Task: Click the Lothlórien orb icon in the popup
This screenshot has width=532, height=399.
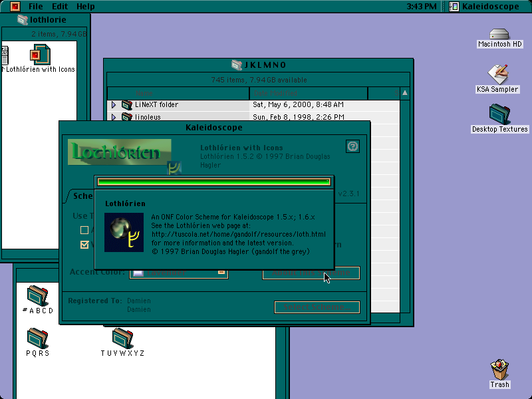Action: 124,232
